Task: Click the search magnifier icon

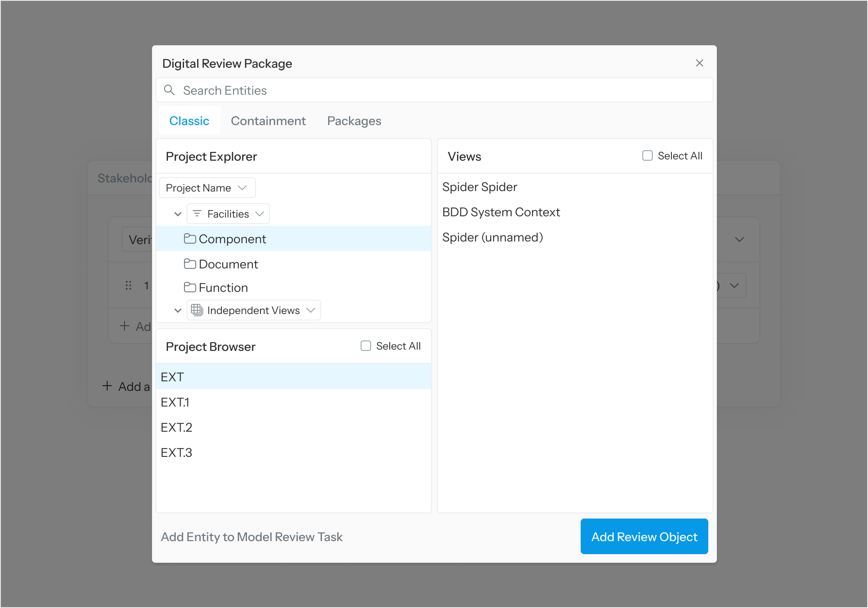Action: (169, 90)
